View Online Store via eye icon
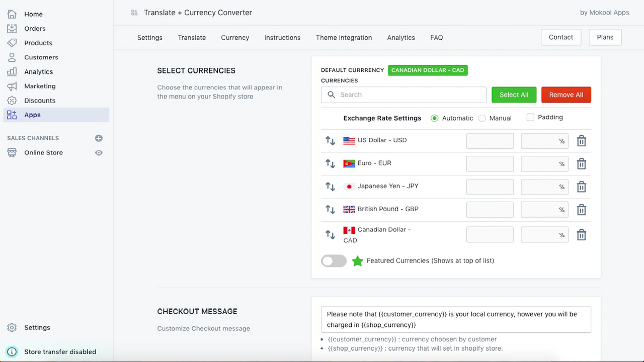Viewport: 644px width, 362px height. tap(99, 153)
